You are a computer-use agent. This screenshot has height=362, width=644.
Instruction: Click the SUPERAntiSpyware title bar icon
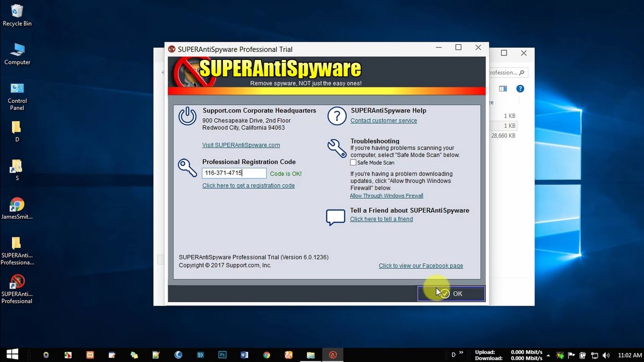pyautogui.click(x=172, y=49)
